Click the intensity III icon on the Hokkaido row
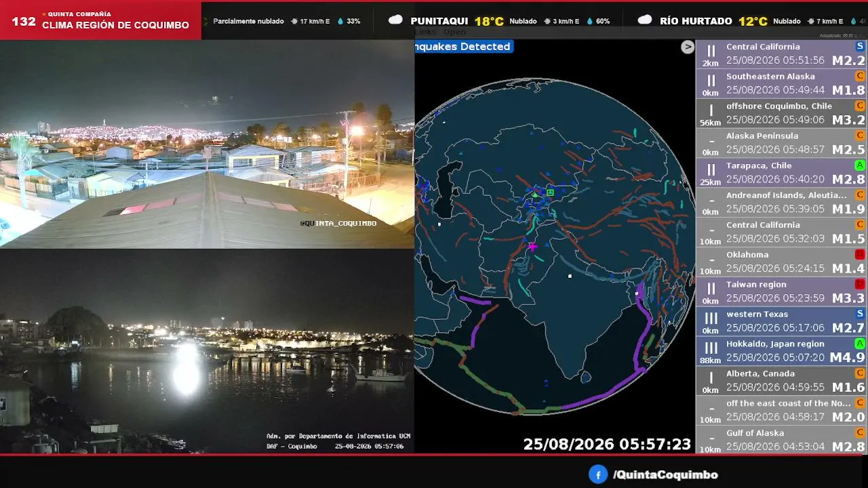The width and height of the screenshot is (868, 488). pyautogui.click(x=711, y=348)
